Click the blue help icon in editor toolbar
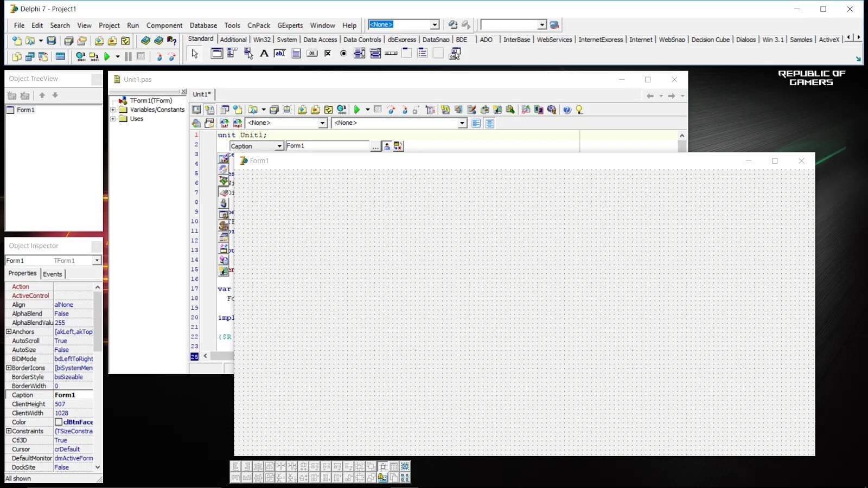Screen dimensions: 868x488 (x=567, y=110)
